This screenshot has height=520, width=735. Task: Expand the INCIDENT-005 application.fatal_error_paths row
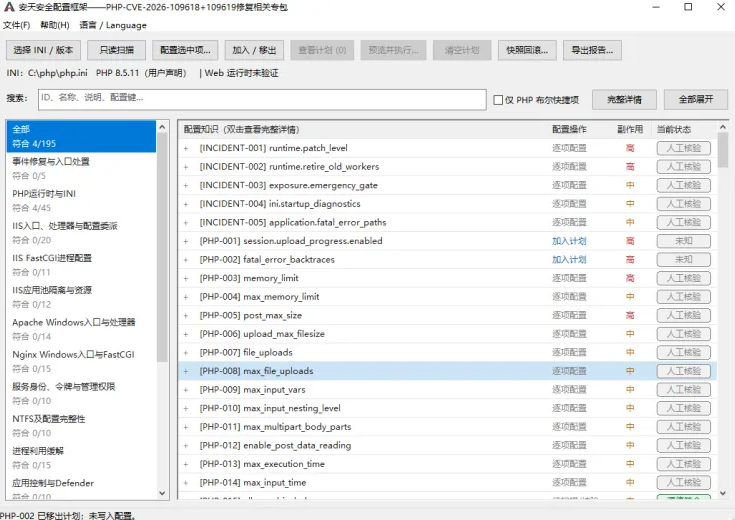point(186,222)
